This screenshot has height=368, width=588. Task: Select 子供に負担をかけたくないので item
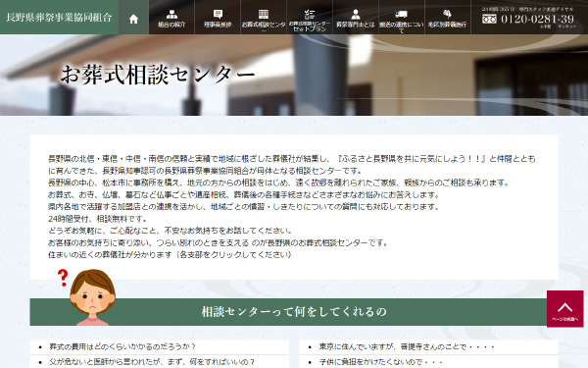coord(380,362)
